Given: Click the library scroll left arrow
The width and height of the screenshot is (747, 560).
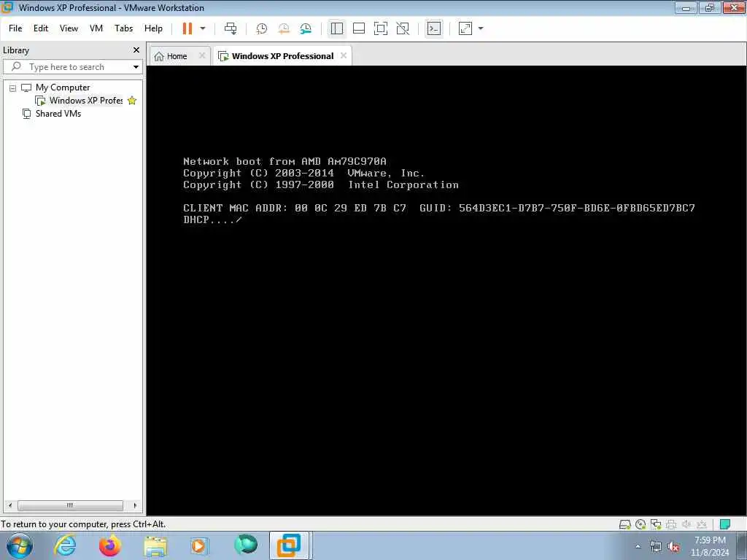Looking at the screenshot, I should [10, 505].
